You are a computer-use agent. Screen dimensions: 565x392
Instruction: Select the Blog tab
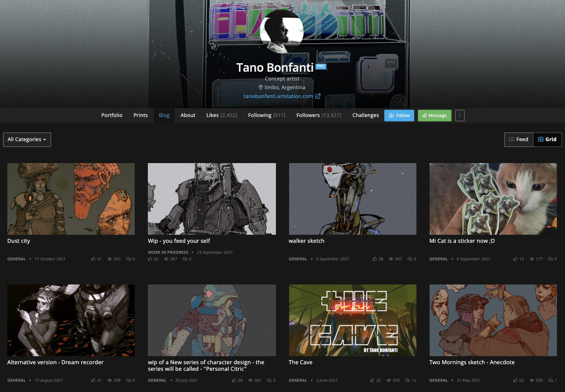[x=164, y=115]
